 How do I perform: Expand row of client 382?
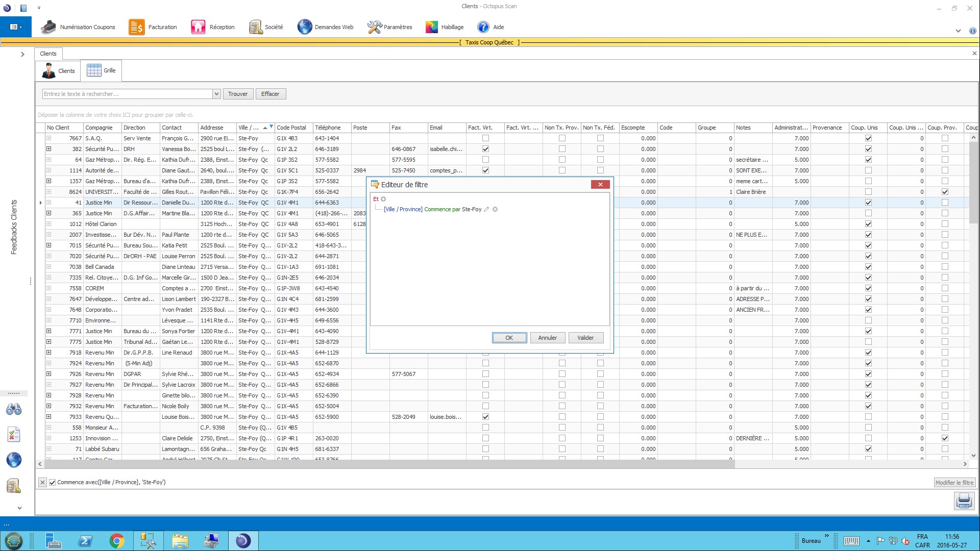coord(49,149)
